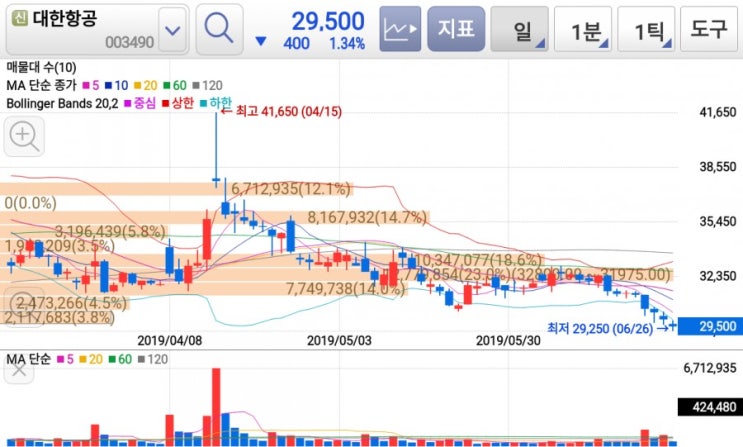The image size is (743, 447).
Task: Click the 7,749,738(14.0%) volume profile label
Action: 346,288
